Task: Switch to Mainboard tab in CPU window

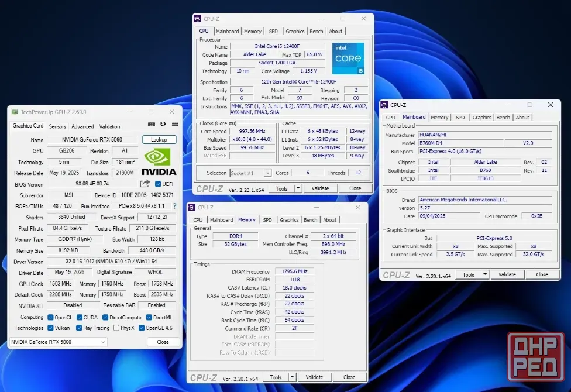Action: 227,32
